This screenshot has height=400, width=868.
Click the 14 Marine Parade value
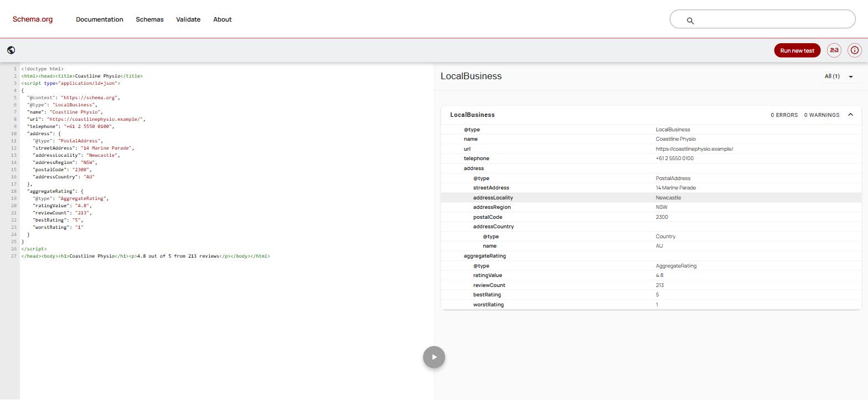(x=675, y=188)
